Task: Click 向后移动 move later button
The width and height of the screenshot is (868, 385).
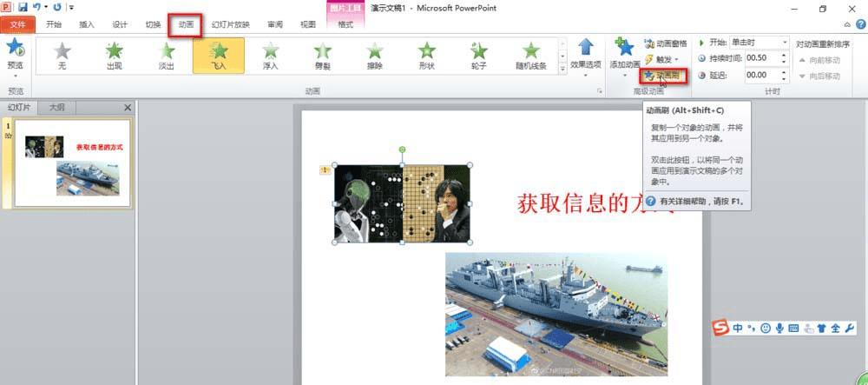Action: pyautogui.click(x=820, y=76)
